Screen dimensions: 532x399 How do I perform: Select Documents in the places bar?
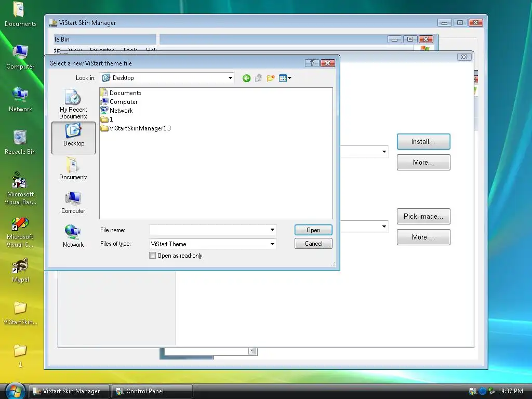click(x=73, y=168)
